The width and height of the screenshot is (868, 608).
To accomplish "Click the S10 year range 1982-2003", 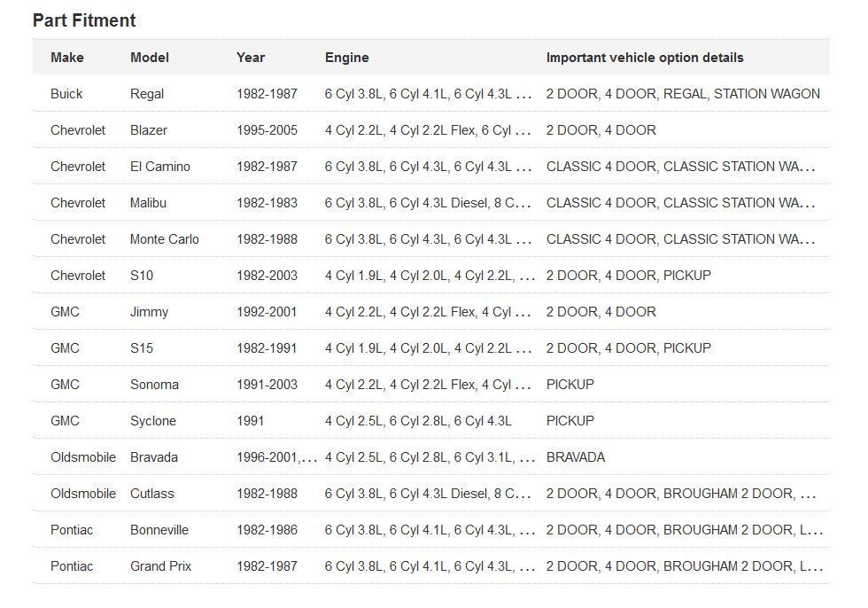I will (267, 276).
